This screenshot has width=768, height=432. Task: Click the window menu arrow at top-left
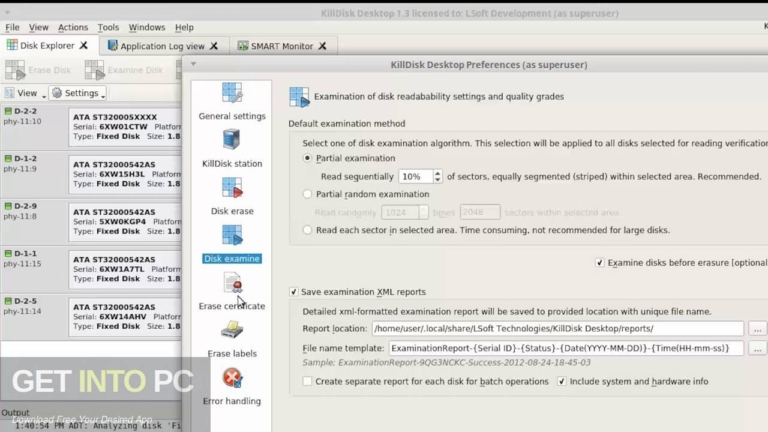coord(7,12)
